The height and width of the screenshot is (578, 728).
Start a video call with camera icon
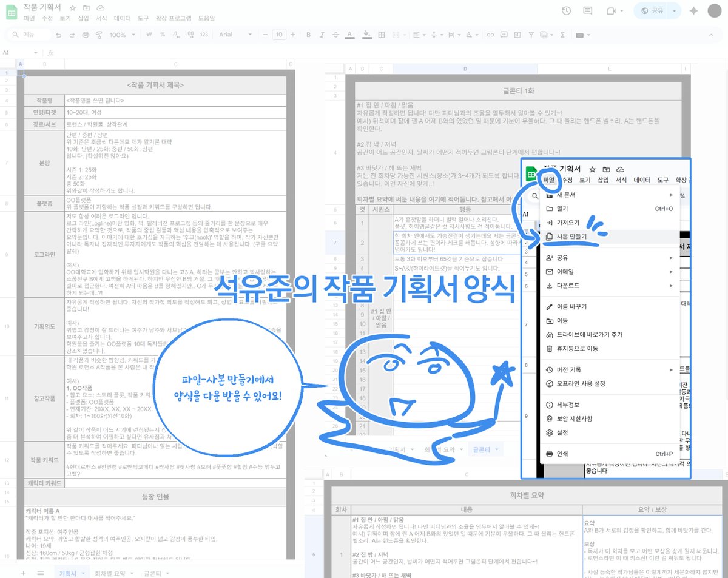pos(610,11)
